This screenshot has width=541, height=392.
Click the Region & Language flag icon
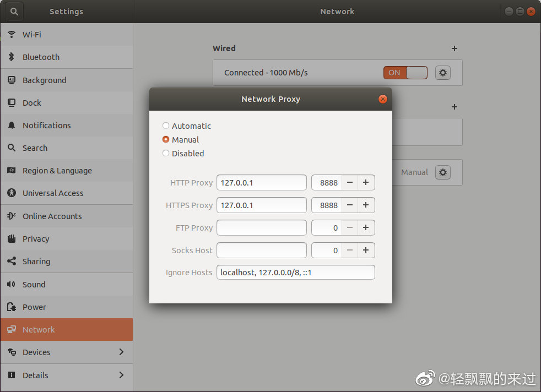tap(12, 170)
